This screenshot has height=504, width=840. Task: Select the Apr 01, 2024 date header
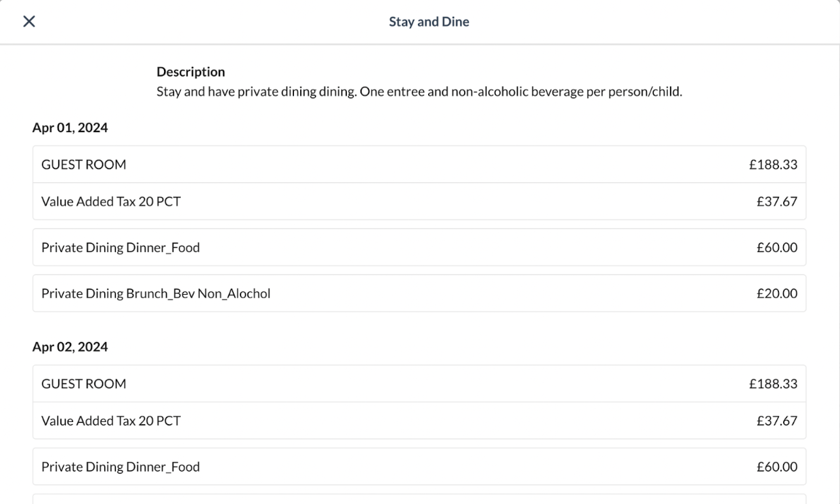click(70, 127)
